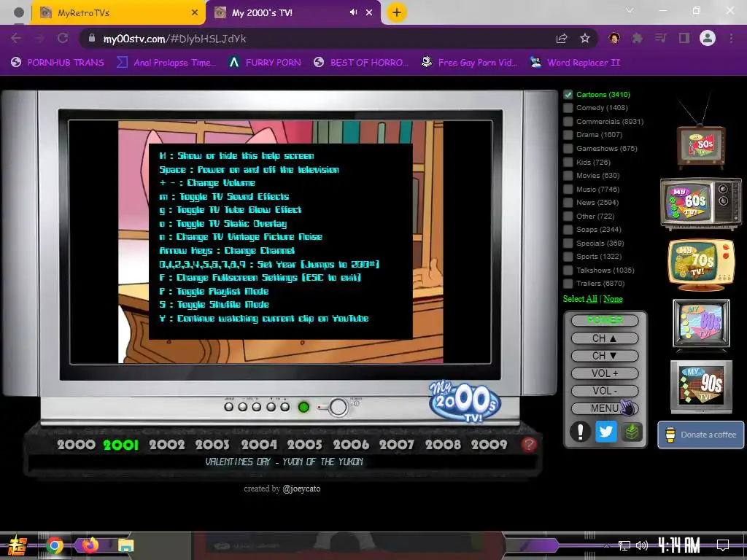Open browser three-dot menu
The width and height of the screenshot is (747, 560).
click(x=731, y=38)
